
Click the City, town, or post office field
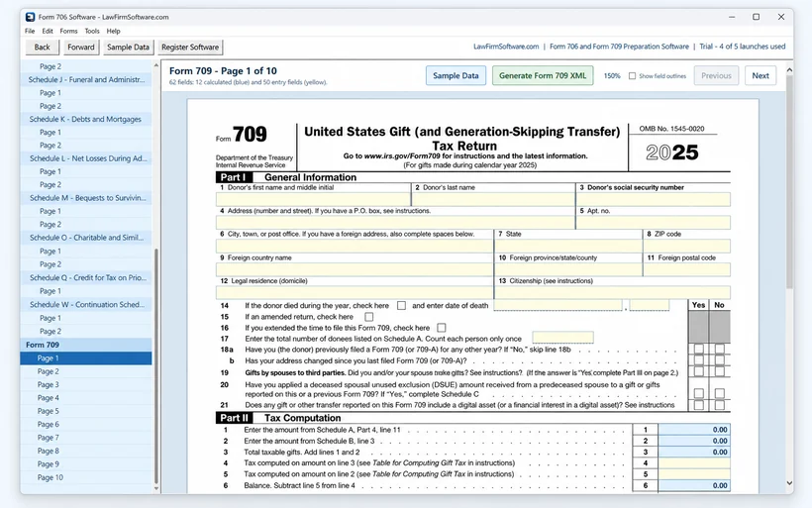click(355, 246)
